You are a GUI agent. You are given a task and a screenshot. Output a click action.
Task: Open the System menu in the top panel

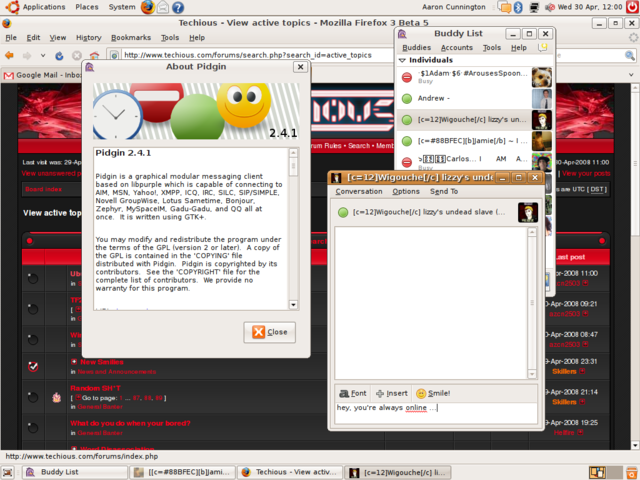click(122, 7)
